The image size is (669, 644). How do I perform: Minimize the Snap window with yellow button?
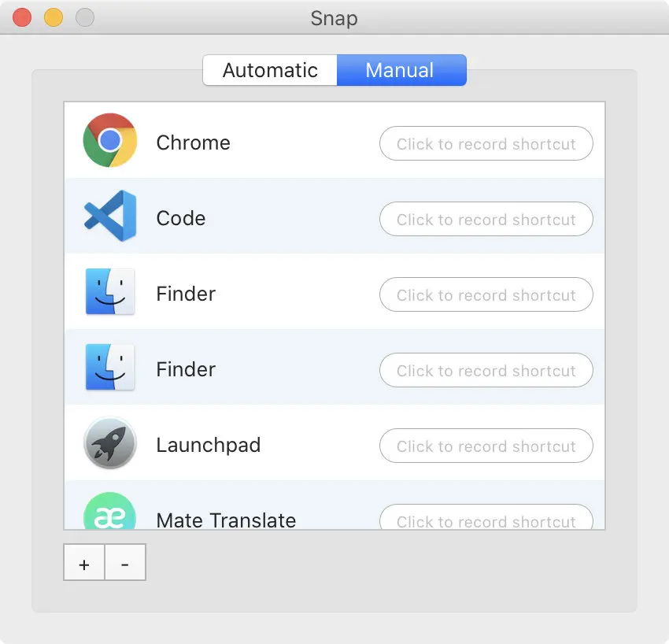pyautogui.click(x=54, y=17)
